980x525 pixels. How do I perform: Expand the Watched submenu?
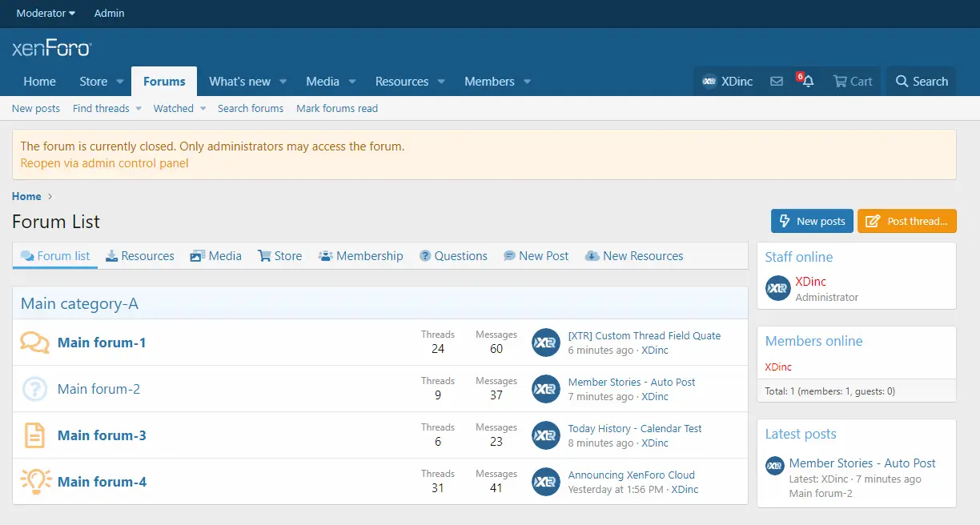point(179,108)
